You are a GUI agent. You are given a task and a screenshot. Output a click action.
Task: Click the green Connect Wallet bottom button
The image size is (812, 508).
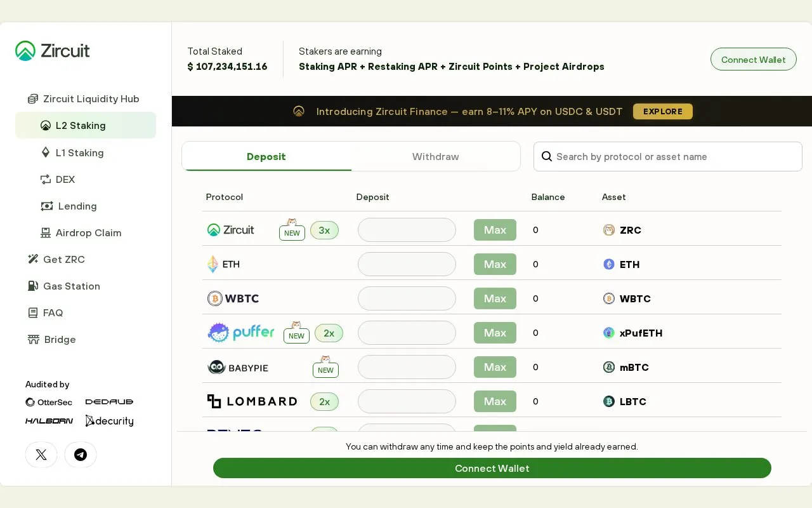coord(492,468)
